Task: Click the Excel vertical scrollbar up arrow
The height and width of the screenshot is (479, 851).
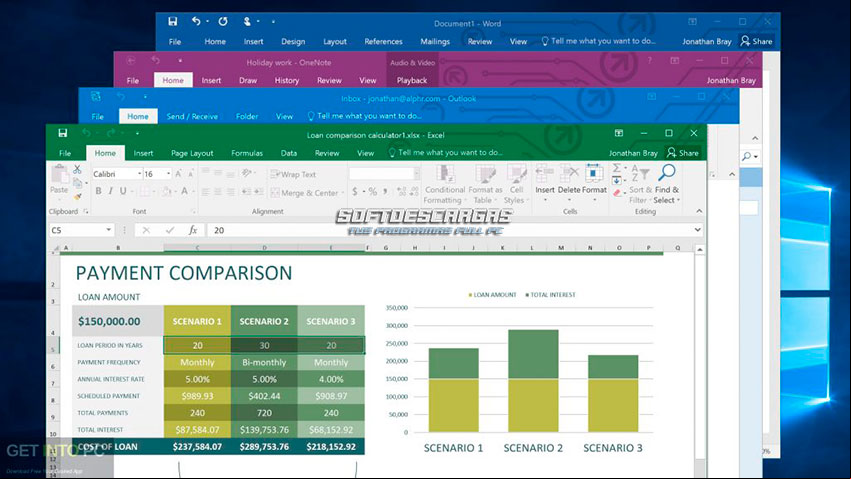Action: [700, 250]
